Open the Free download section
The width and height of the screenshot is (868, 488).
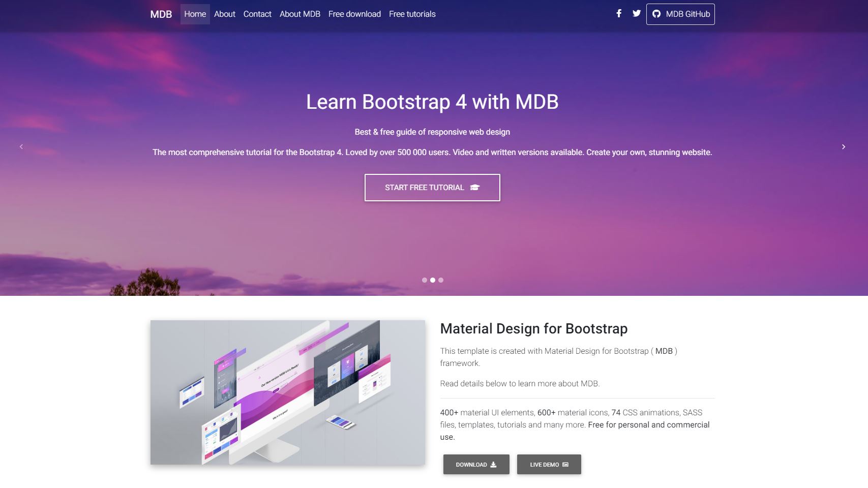click(354, 14)
